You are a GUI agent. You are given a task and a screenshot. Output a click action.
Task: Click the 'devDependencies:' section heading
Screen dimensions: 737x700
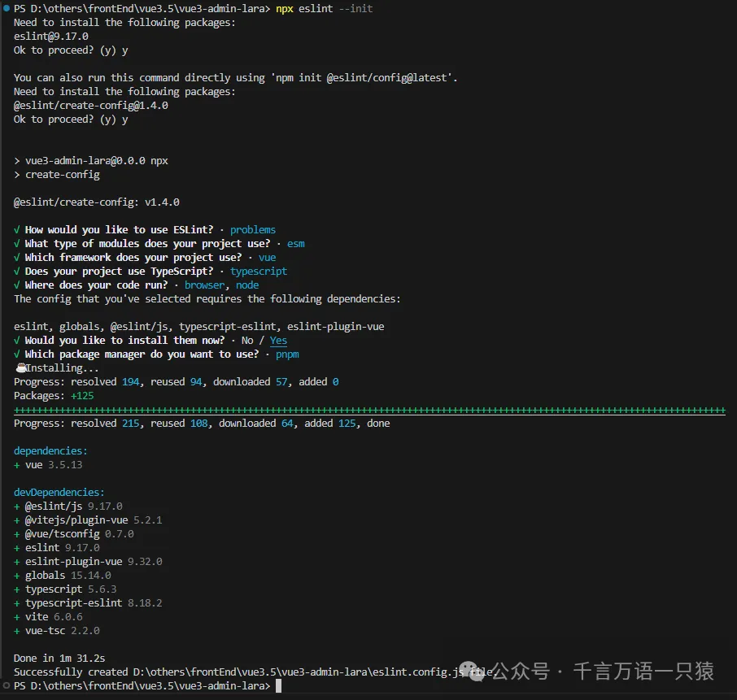(x=59, y=493)
